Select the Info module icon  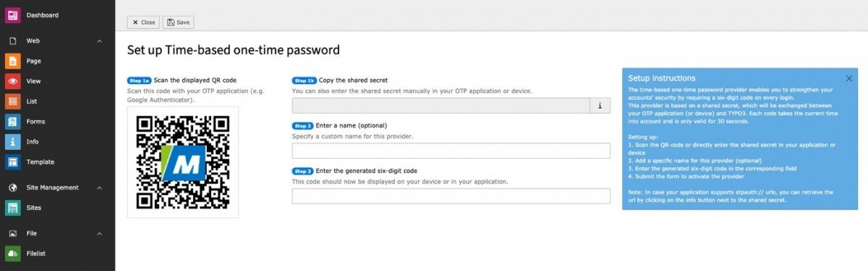[13, 142]
